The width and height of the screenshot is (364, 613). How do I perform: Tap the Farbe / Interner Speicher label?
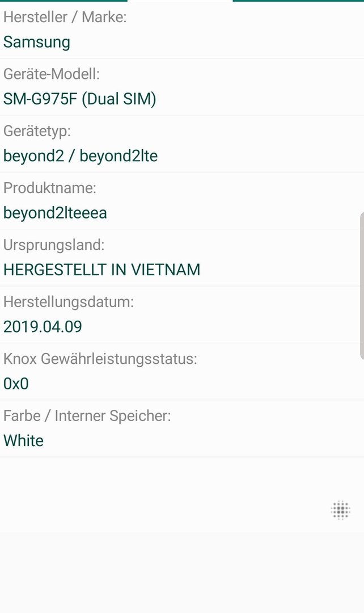[87, 416]
